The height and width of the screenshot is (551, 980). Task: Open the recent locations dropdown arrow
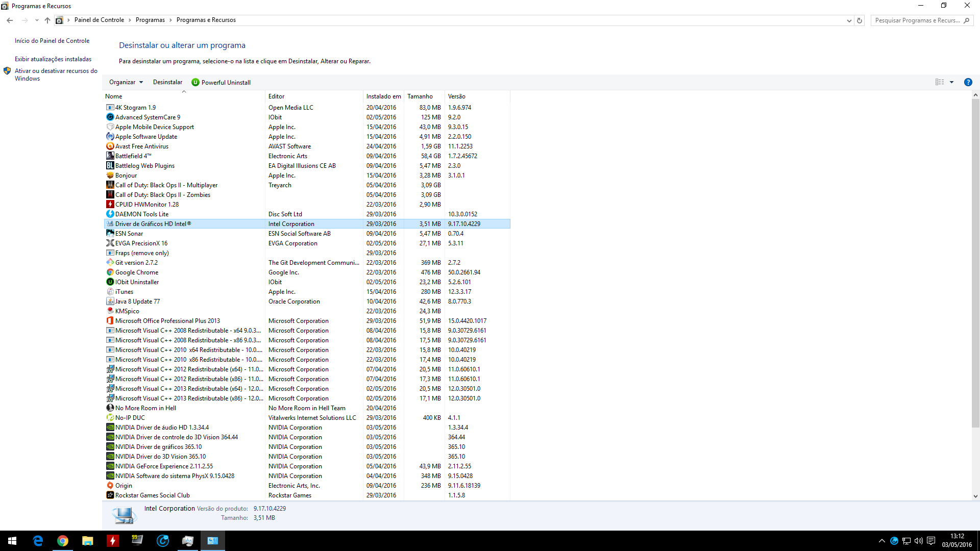[x=37, y=20]
